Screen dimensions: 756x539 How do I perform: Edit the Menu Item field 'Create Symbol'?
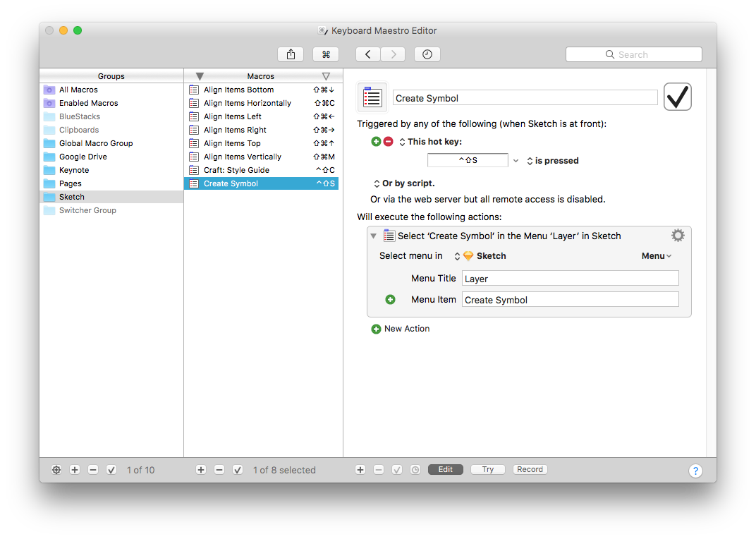[x=571, y=300]
